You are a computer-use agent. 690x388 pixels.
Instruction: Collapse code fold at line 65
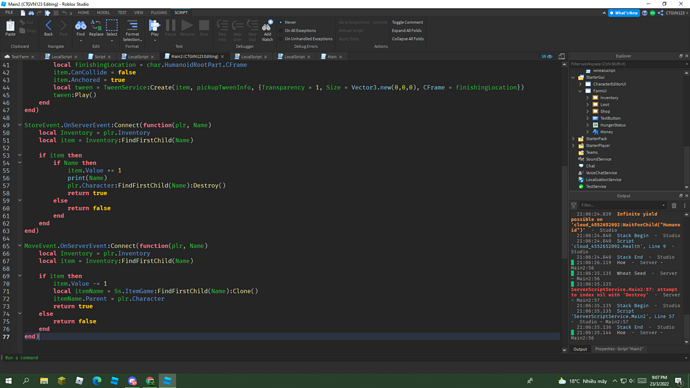(x=19, y=245)
